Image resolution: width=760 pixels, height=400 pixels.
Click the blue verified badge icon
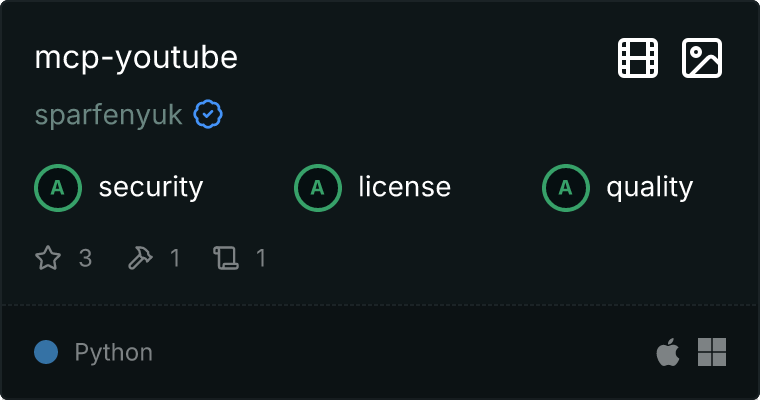point(208,115)
